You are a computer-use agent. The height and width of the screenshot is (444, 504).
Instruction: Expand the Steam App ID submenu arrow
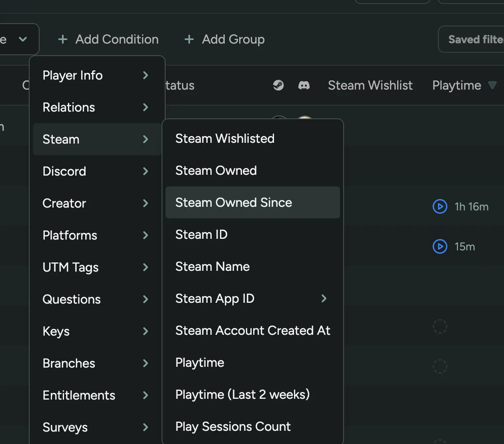324,298
